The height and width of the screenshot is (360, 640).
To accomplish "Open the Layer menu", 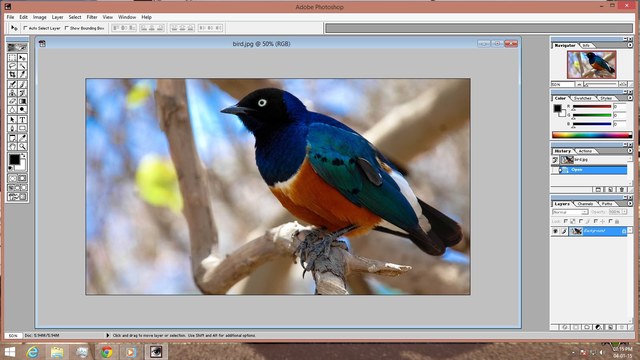I will (x=57, y=17).
